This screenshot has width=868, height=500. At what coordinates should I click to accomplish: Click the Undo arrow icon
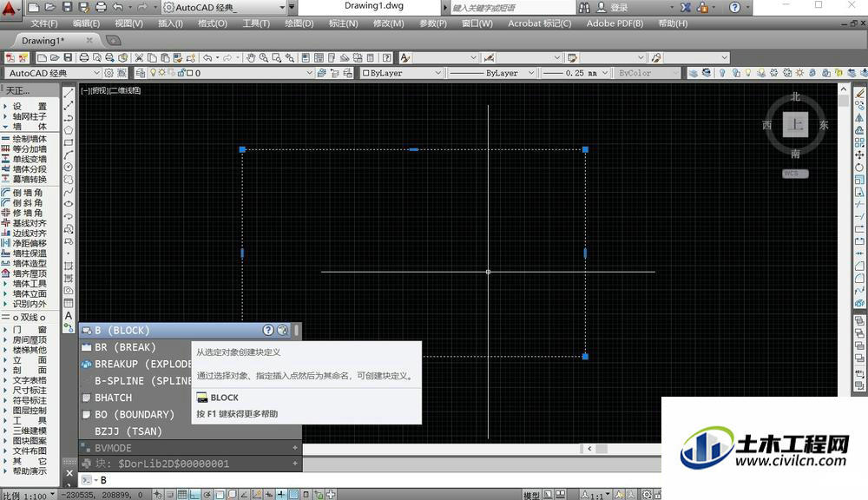(207, 57)
